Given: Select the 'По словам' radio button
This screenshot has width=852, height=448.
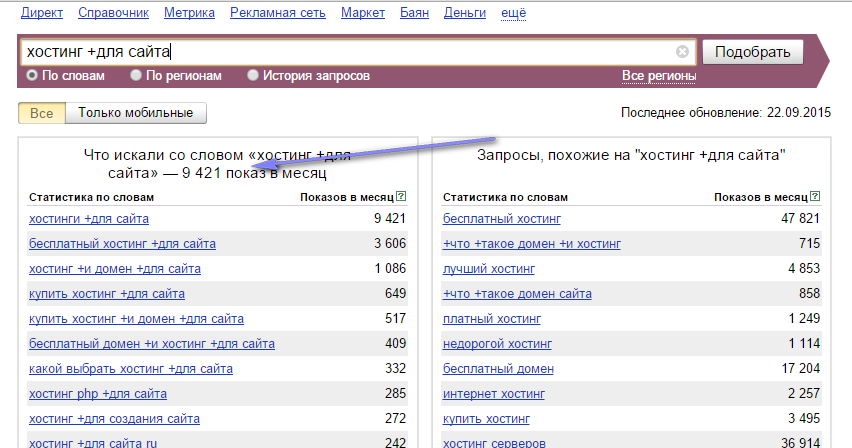Looking at the screenshot, I should 32,75.
